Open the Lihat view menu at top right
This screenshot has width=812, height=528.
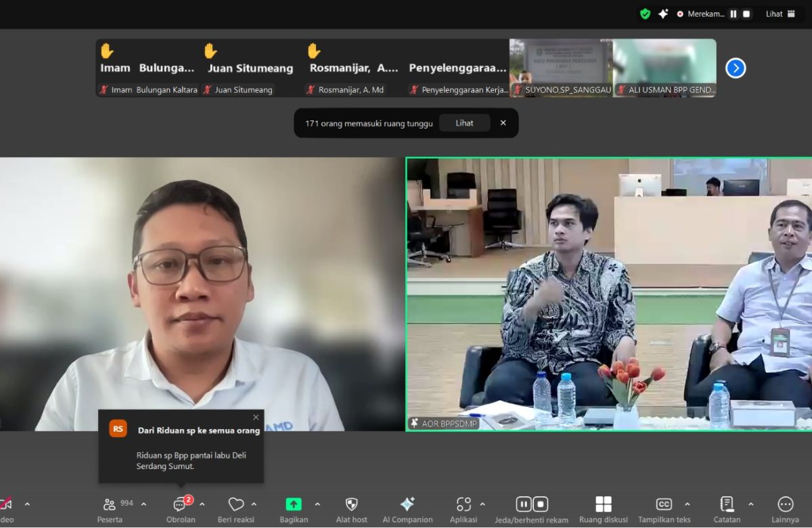click(x=780, y=14)
